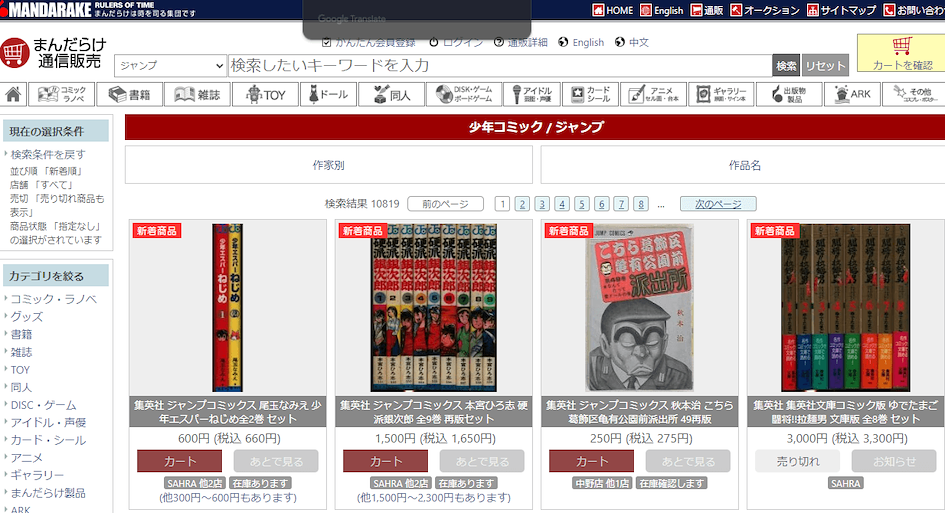Click かんたん会員登録 registration link
The height and width of the screenshot is (513, 945).
pyautogui.click(x=369, y=42)
